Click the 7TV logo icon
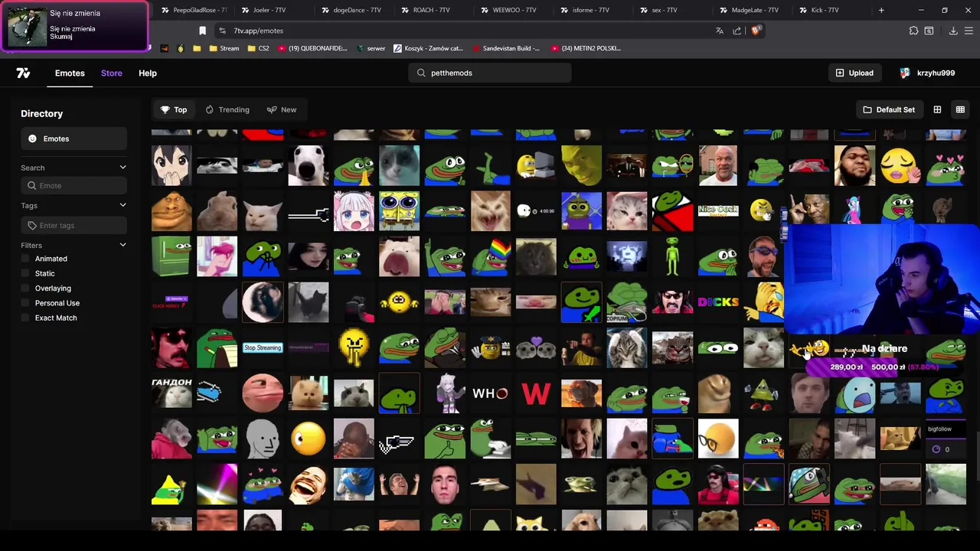The image size is (980, 551). 23,73
